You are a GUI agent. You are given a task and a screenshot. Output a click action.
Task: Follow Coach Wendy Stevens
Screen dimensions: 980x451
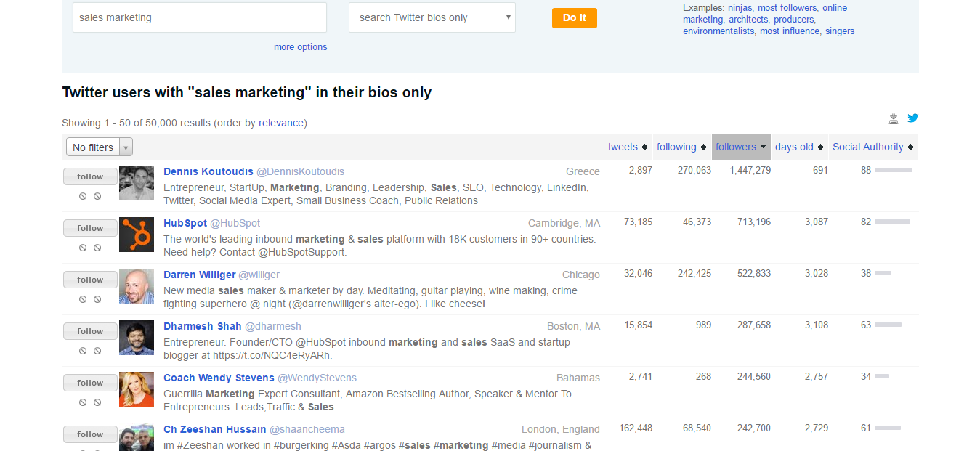pyautogui.click(x=90, y=383)
